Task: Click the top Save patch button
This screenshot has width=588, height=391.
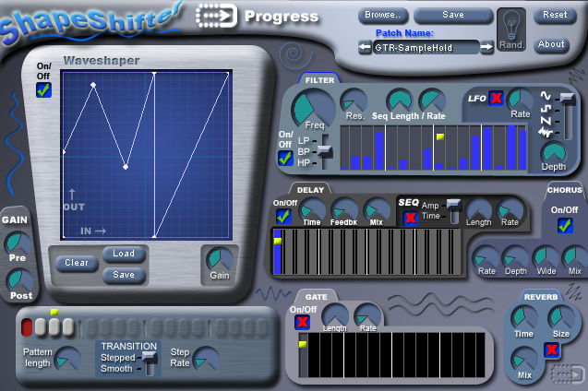Action: pos(453,15)
